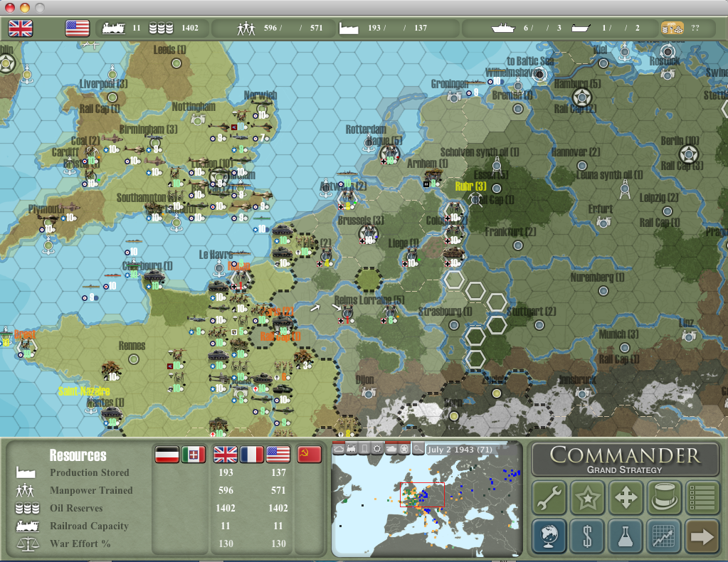Toggle the circled star overlay
728x562 pixels.
[404, 449]
